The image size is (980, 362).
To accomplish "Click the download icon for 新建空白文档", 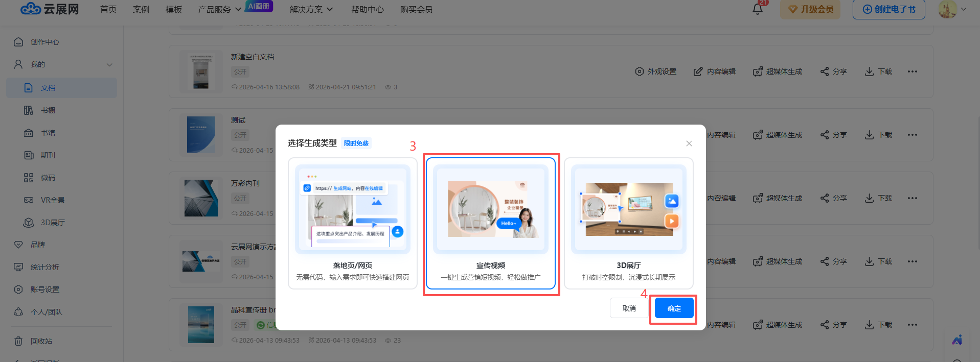I will tap(878, 71).
